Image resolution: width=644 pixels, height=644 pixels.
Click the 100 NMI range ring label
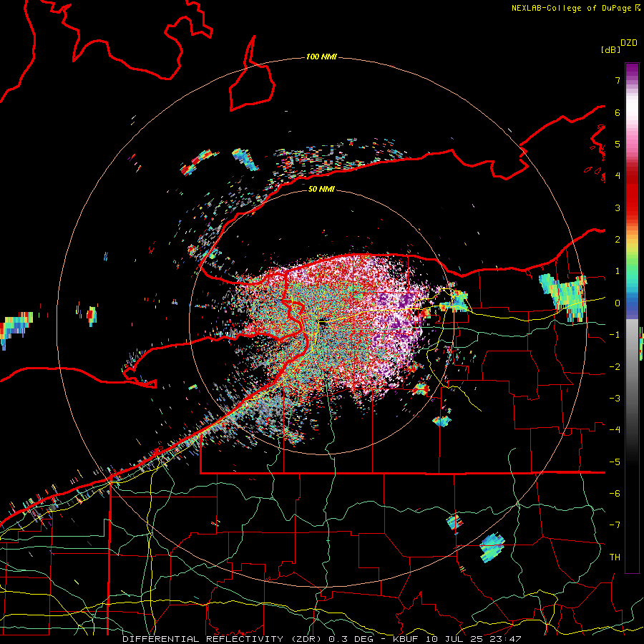tap(321, 57)
